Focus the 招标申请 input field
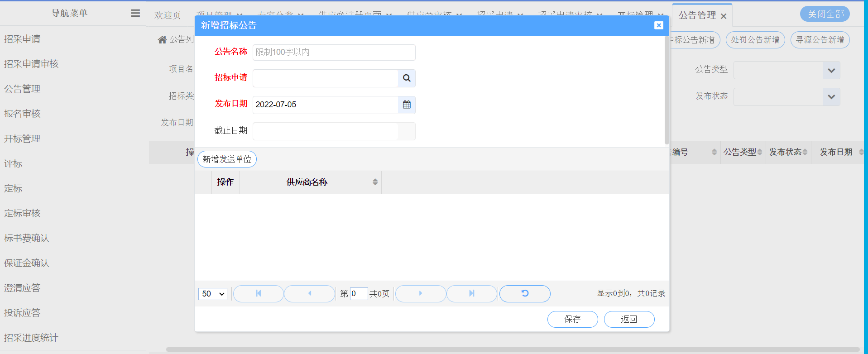This screenshot has height=354, width=868. point(325,78)
